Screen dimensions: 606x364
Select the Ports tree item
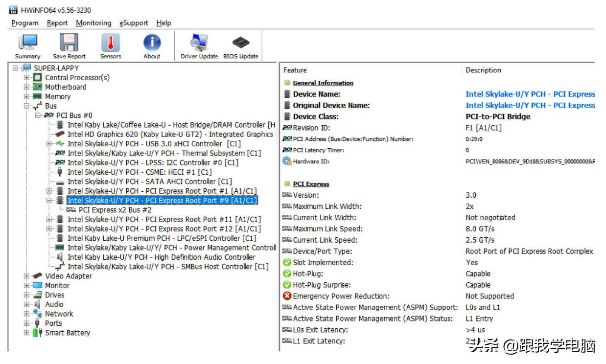click(53, 323)
